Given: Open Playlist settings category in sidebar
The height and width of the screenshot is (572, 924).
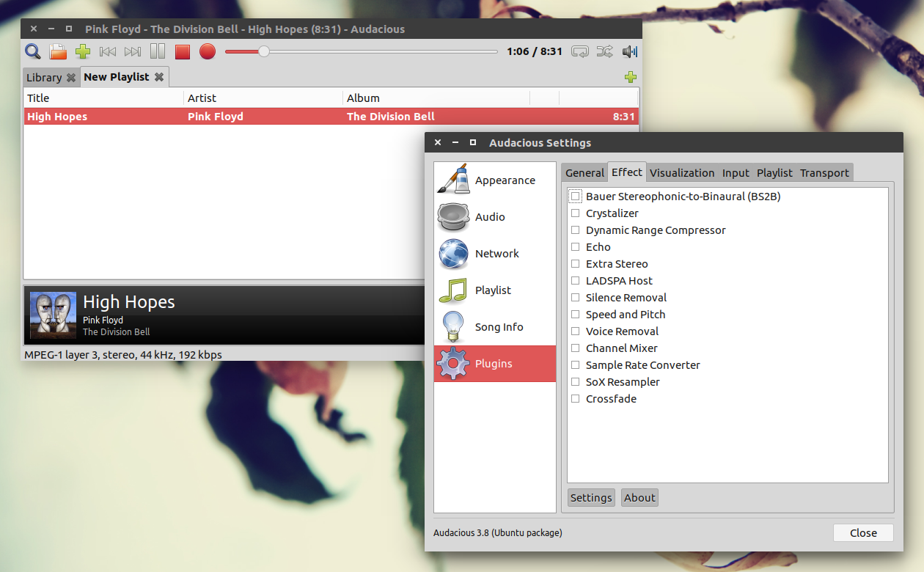Looking at the screenshot, I should 495,290.
